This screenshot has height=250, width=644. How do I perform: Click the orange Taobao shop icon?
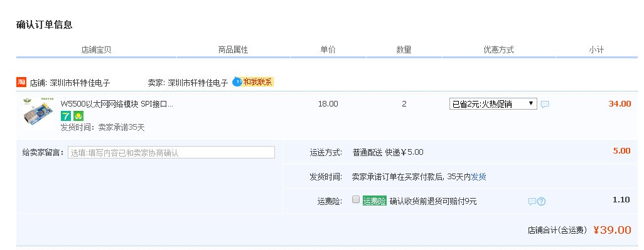[21, 82]
